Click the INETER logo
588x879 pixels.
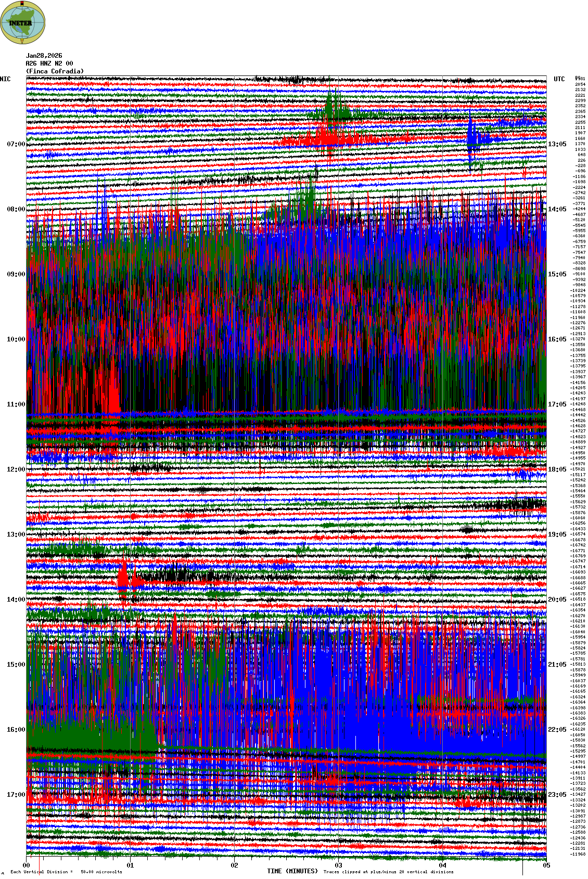[x=23, y=22]
